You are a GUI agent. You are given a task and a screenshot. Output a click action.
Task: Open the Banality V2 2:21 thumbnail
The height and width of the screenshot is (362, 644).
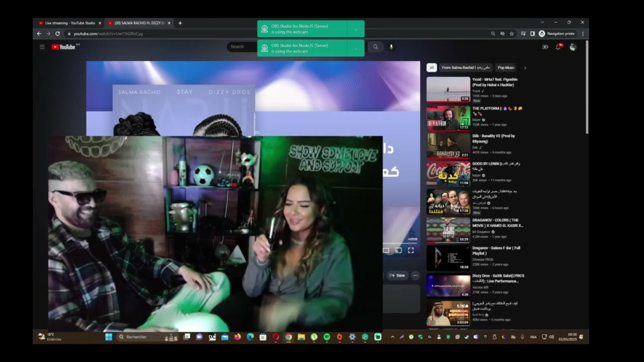tap(448, 146)
